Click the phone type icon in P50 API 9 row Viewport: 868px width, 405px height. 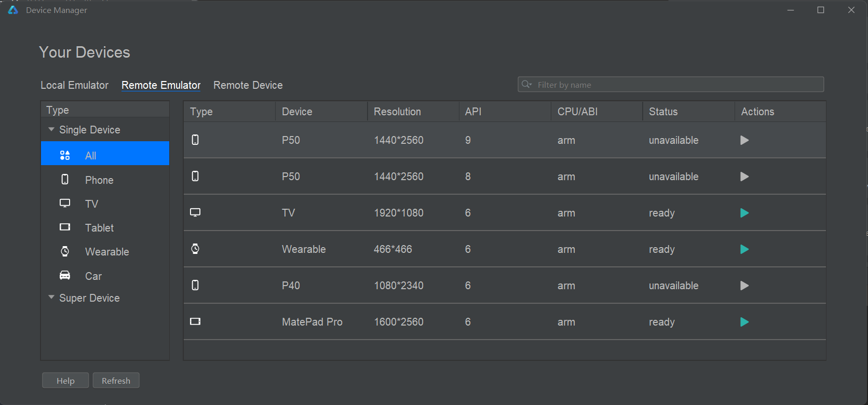(195, 140)
